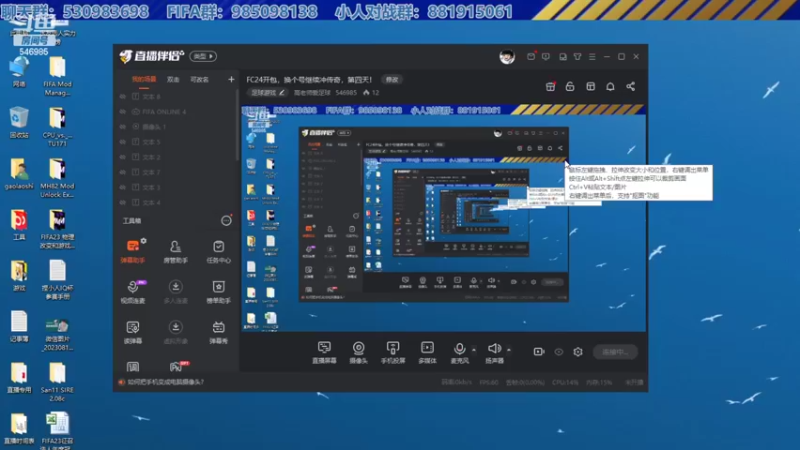Click the 多人连麦 download tool
Screen dimensions: 800x450
point(176,291)
